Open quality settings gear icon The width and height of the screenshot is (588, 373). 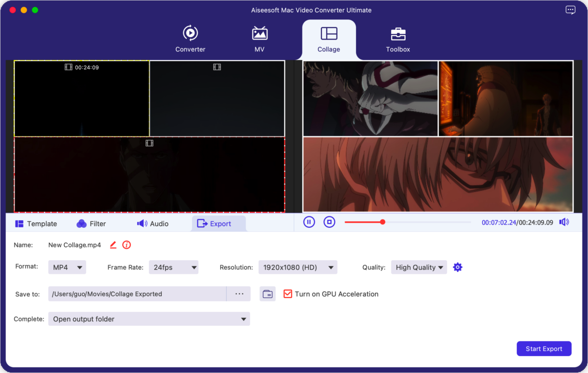(x=457, y=267)
